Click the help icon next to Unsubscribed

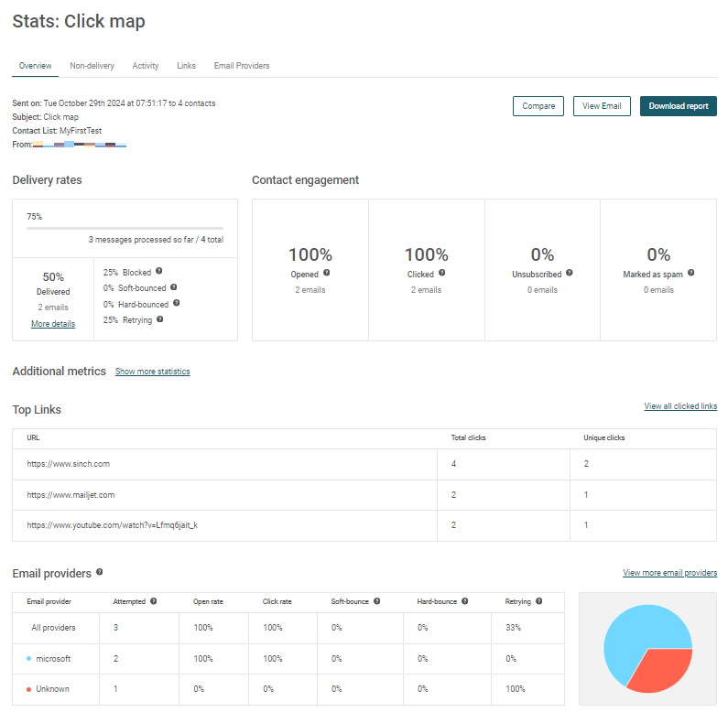point(570,273)
